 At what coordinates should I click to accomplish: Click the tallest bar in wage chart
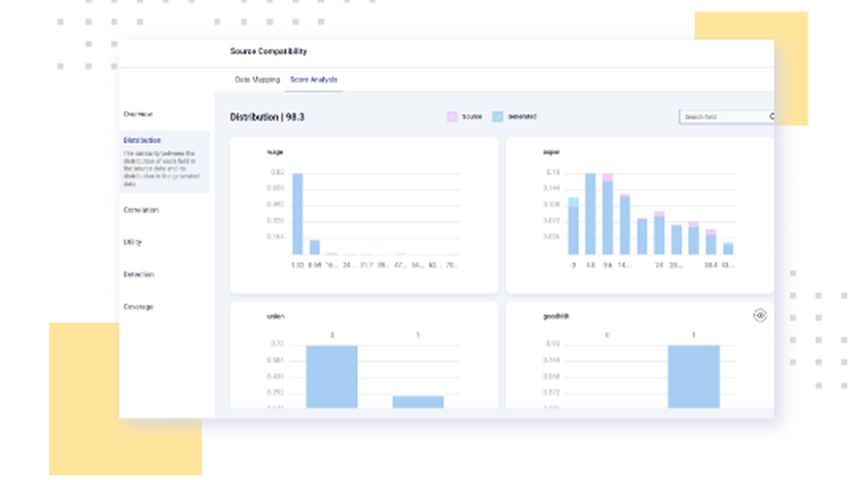click(297, 214)
